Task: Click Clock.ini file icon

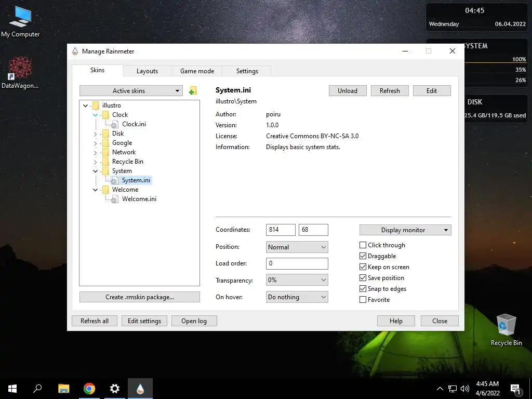Action: pyautogui.click(x=115, y=125)
